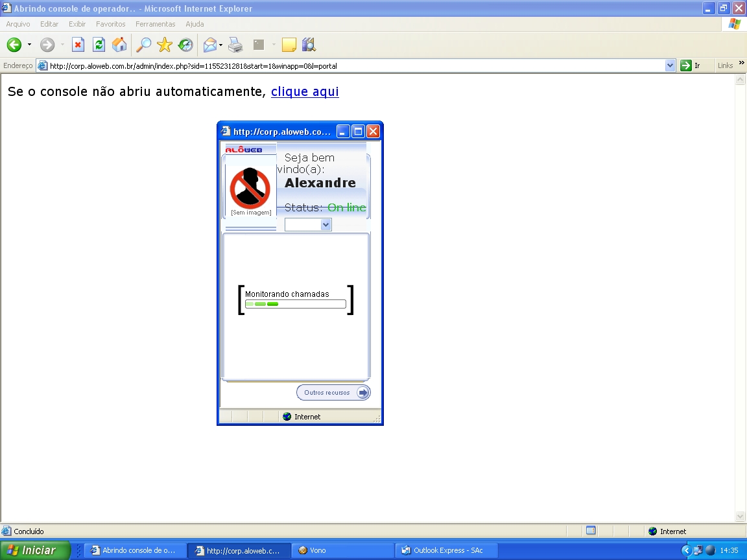The height and width of the screenshot is (560, 747).
Task: Click the Ir go button
Action: [x=691, y=65]
